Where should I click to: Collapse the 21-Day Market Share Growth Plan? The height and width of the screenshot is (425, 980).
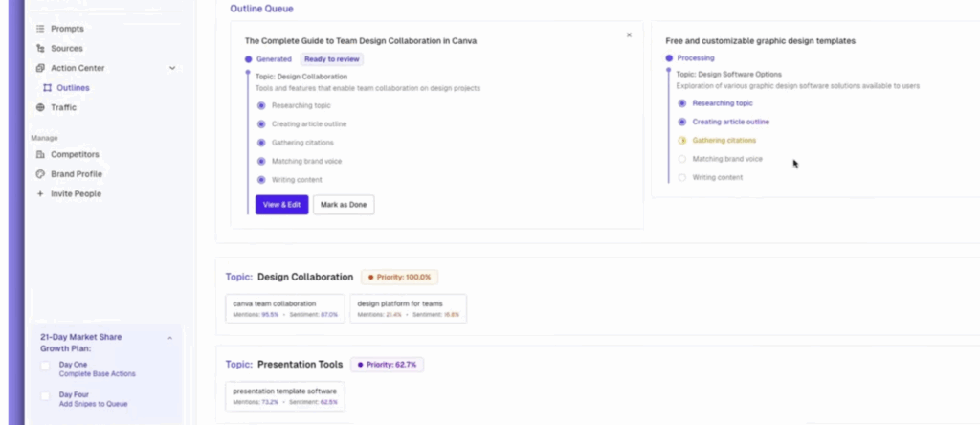pyautogui.click(x=169, y=338)
